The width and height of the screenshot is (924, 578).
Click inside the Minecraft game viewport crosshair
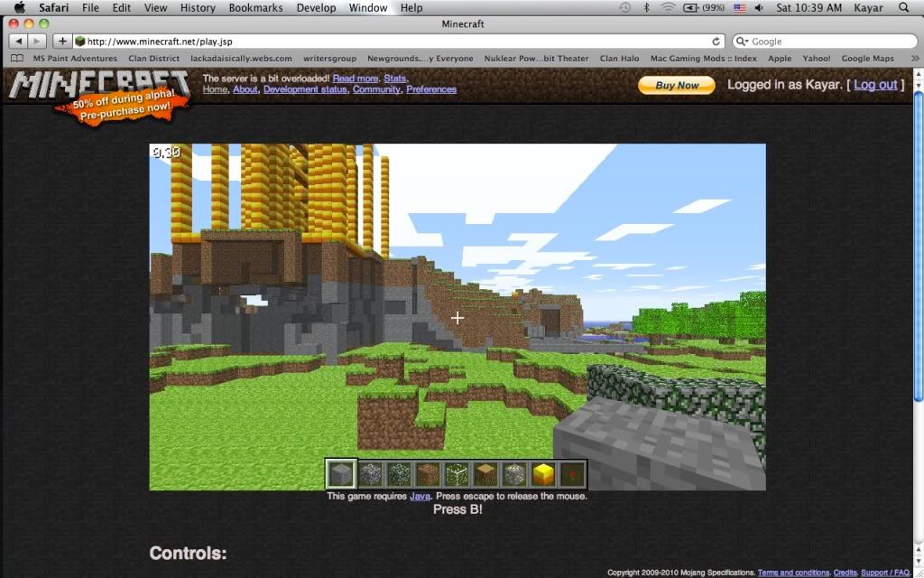[457, 318]
